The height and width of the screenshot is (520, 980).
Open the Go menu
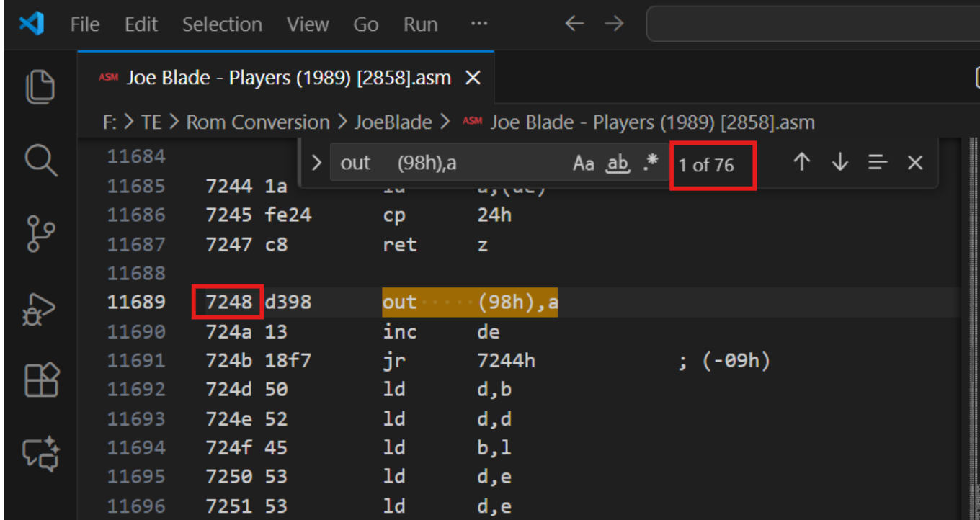(366, 24)
